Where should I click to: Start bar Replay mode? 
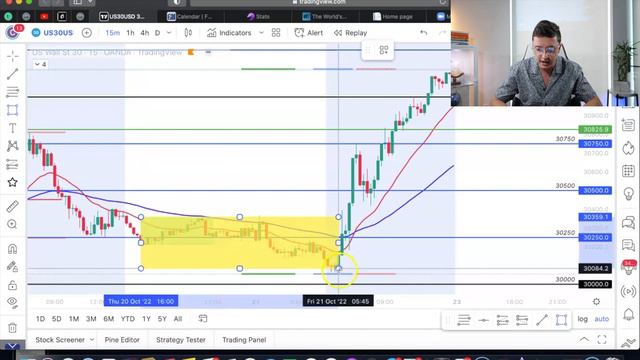click(x=350, y=33)
